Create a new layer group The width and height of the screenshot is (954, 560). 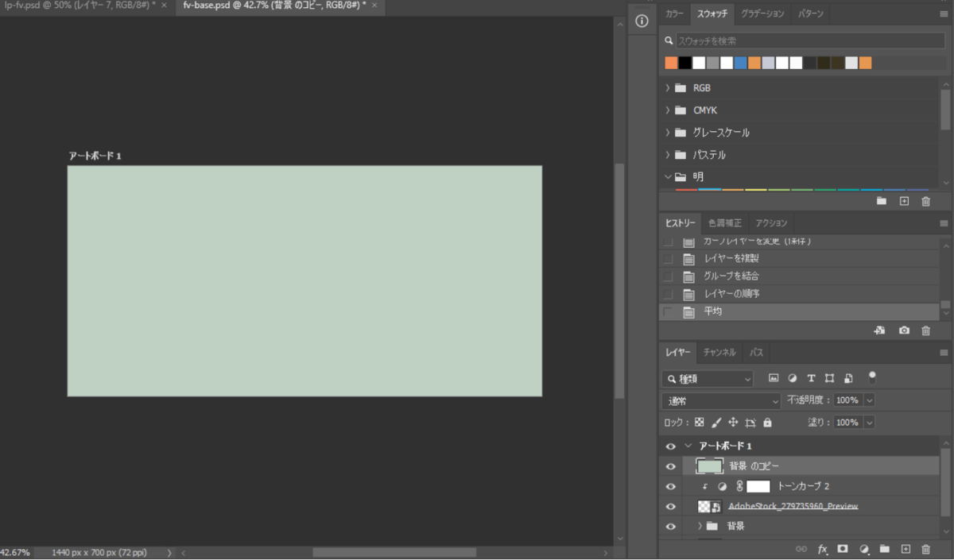pos(883,549)
